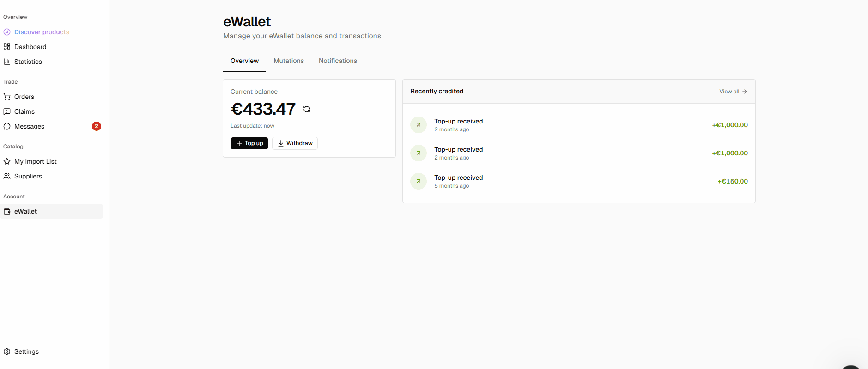Click the refresh balance icon

tap(307, 109)
